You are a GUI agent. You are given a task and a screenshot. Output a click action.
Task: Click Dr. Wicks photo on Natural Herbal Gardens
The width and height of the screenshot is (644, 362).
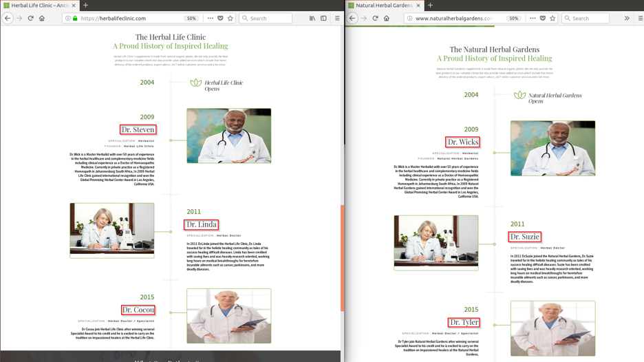552,148
